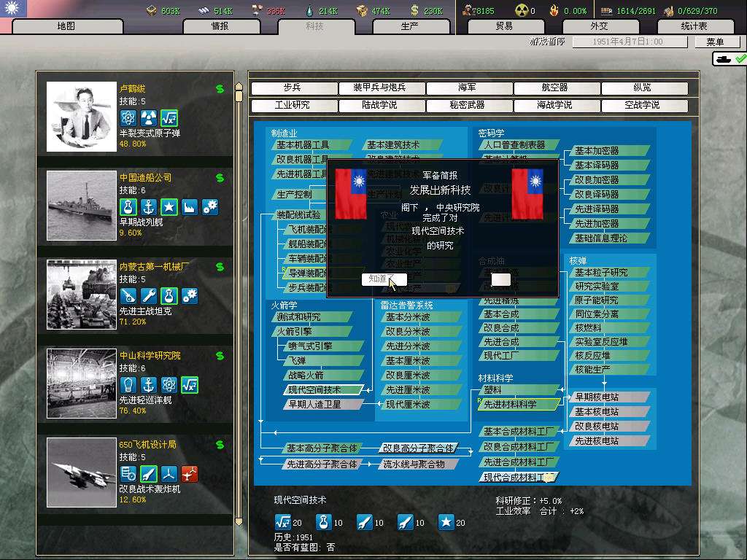747x560 pixels.
Task: Click the green dollar icon for 中山科学研究院
Action: (x=220, y=356)
